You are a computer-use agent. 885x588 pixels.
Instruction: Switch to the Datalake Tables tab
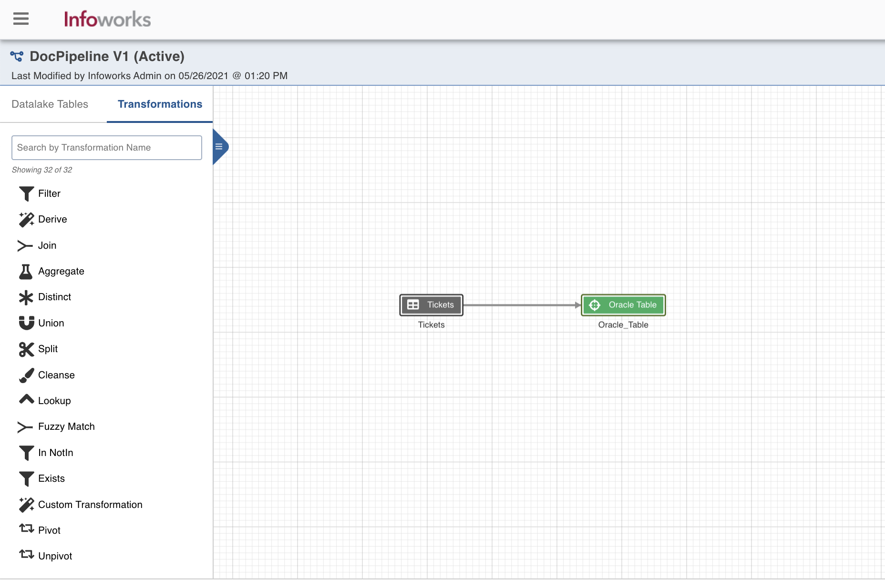pos(50,104)
